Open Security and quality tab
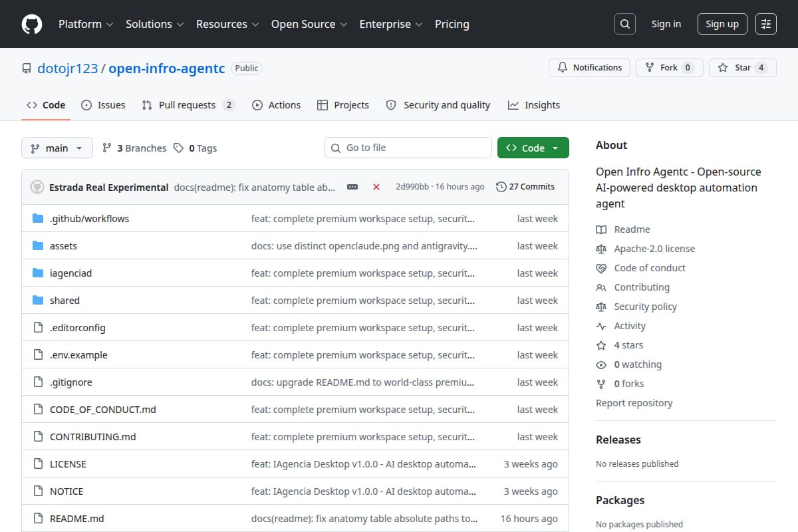Viewport: 798px width, 532px height. coord(438,105)
